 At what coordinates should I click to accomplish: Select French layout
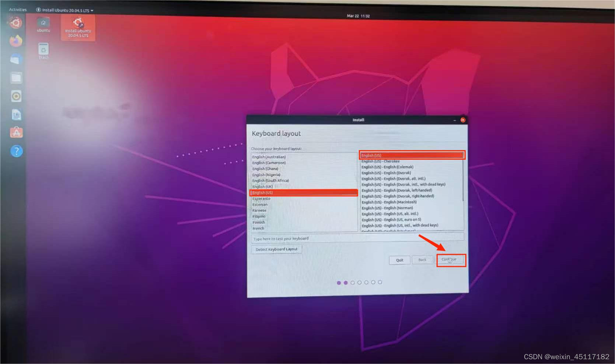pos(304,228)
